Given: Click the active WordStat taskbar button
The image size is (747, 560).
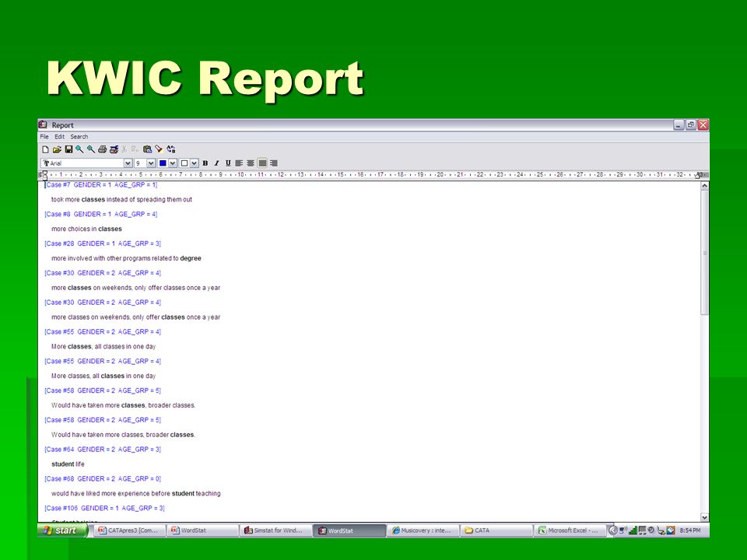Looking at the screenshot, I should (349, 530).
